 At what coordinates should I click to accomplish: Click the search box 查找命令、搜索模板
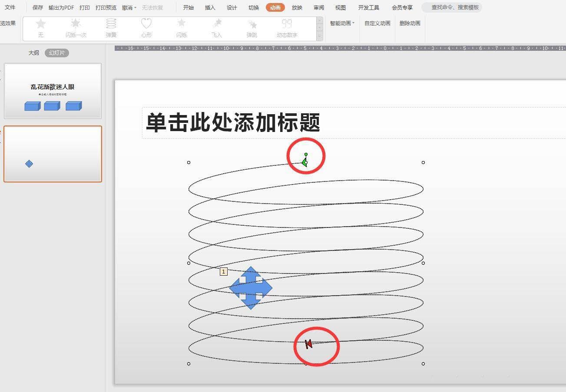click(x=452, y=7)
